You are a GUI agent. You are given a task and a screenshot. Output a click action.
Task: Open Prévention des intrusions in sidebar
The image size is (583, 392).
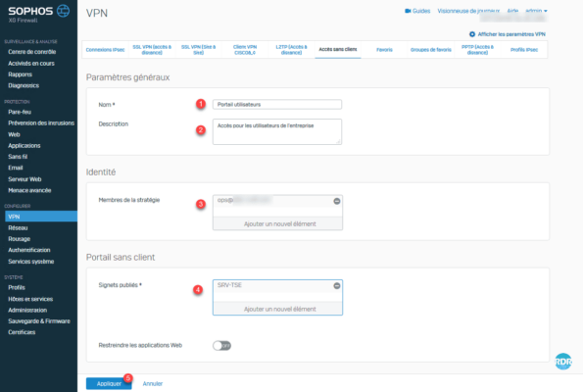[41, 123]
